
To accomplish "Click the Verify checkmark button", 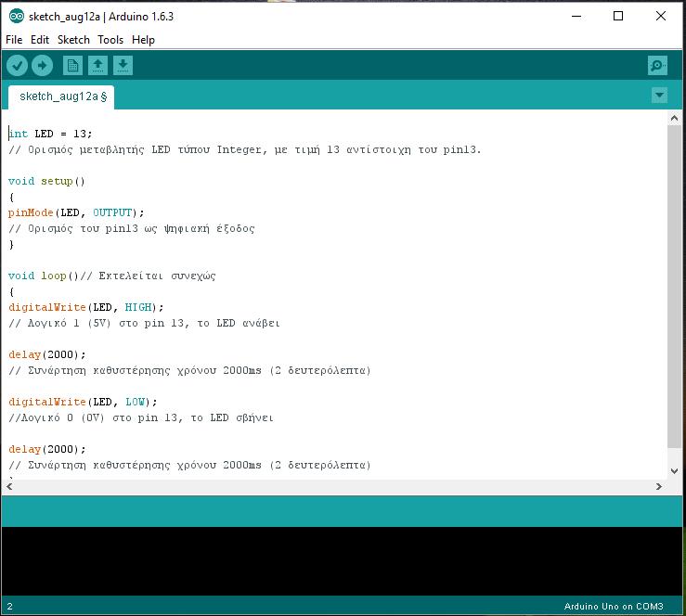I will [17, 66].
